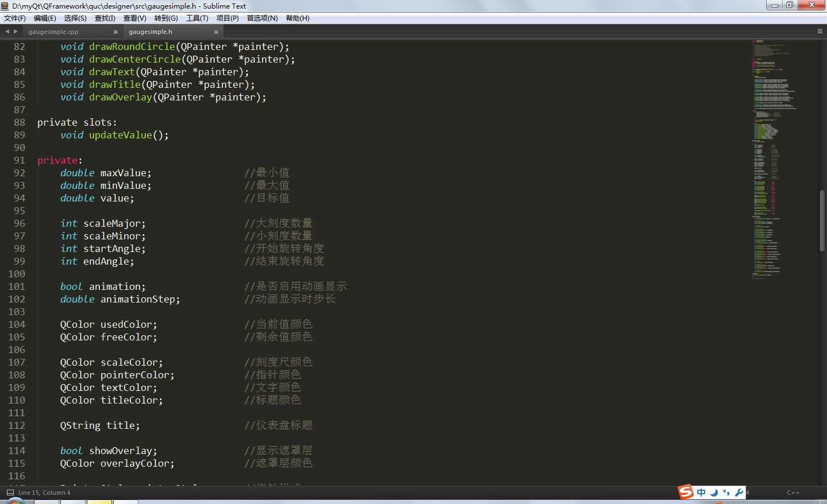Click the comment //遮罩层颜色
The image size is (827, 504).
click(x=279, y=463)
